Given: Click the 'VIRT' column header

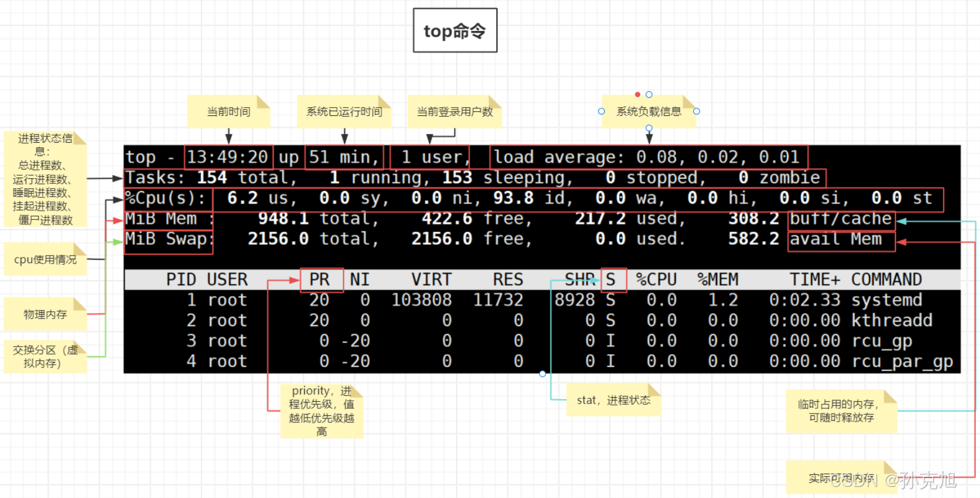Looking at the screenshot, I should pos(431,280).
